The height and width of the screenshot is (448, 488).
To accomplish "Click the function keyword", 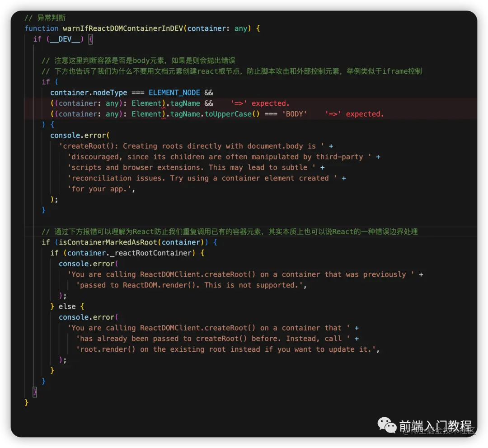I will [42, 28].
